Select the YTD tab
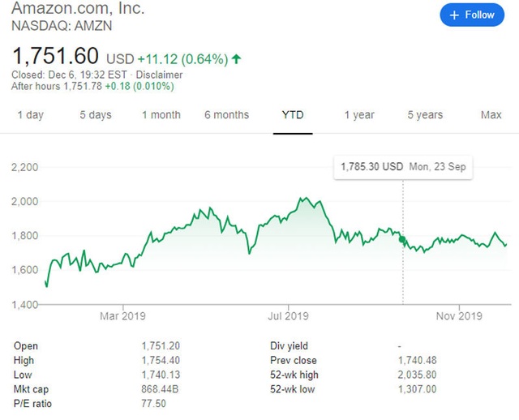 (x=293, y=115)
